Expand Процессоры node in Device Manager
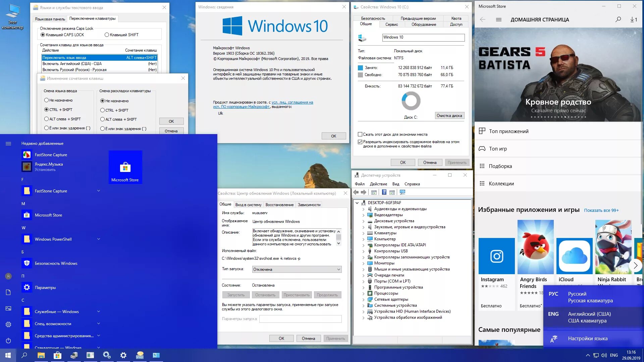 tap(363, 293)
